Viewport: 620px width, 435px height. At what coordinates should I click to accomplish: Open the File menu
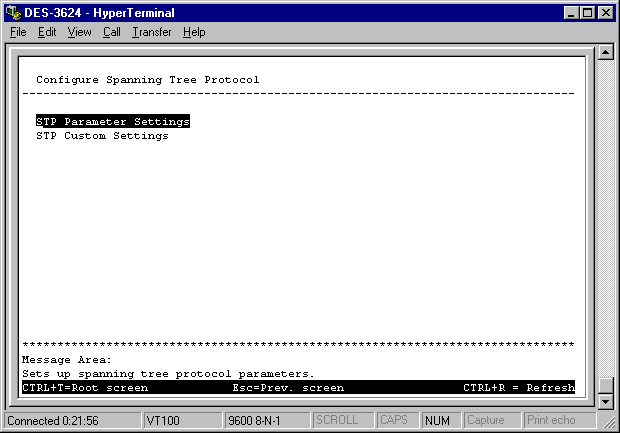[18, 32]
